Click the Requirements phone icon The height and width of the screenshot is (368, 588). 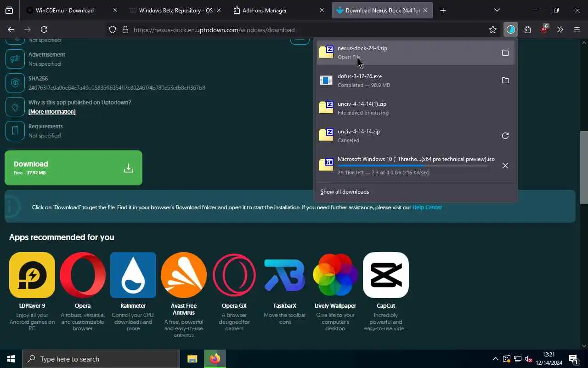[x=15, y=131]
